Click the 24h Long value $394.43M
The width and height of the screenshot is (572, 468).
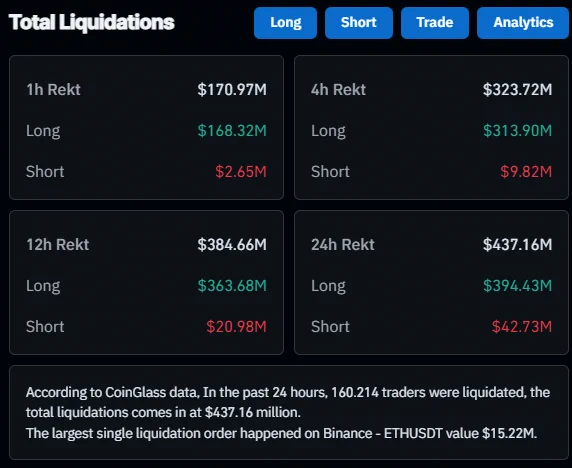[x=517, y=286]
